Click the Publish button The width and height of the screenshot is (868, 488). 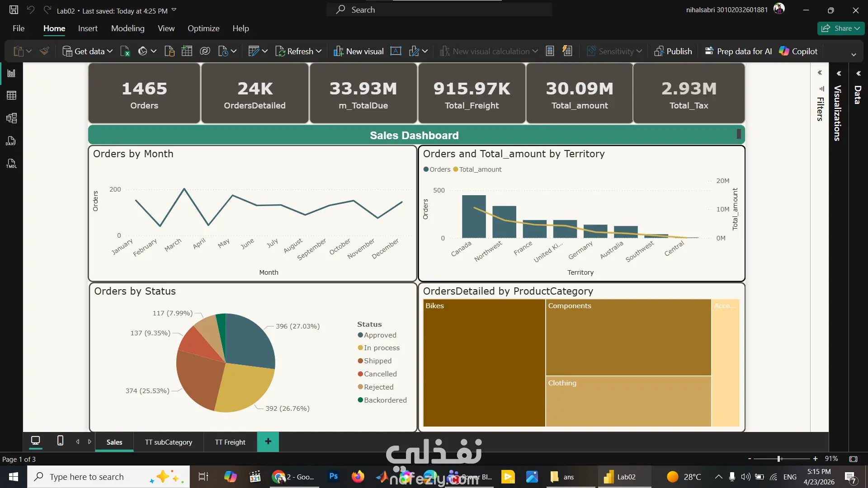coord(673,51)
